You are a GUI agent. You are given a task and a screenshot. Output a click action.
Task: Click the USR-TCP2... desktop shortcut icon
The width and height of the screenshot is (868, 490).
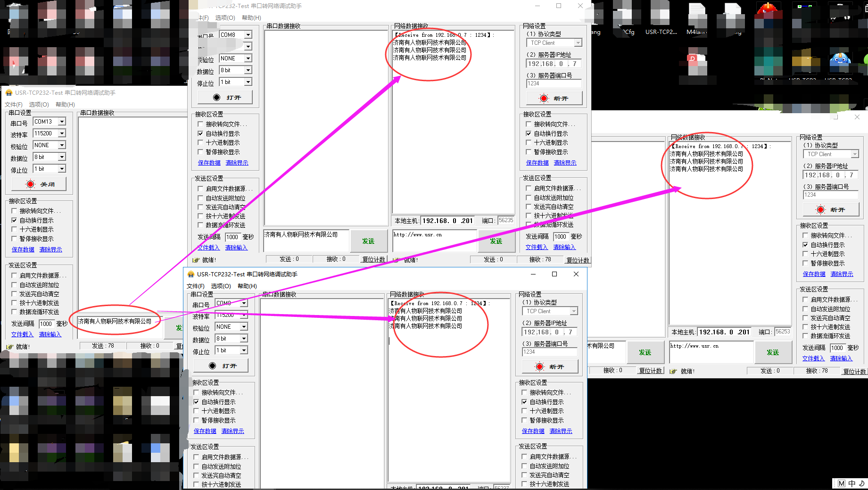click(x=660, y=14)
